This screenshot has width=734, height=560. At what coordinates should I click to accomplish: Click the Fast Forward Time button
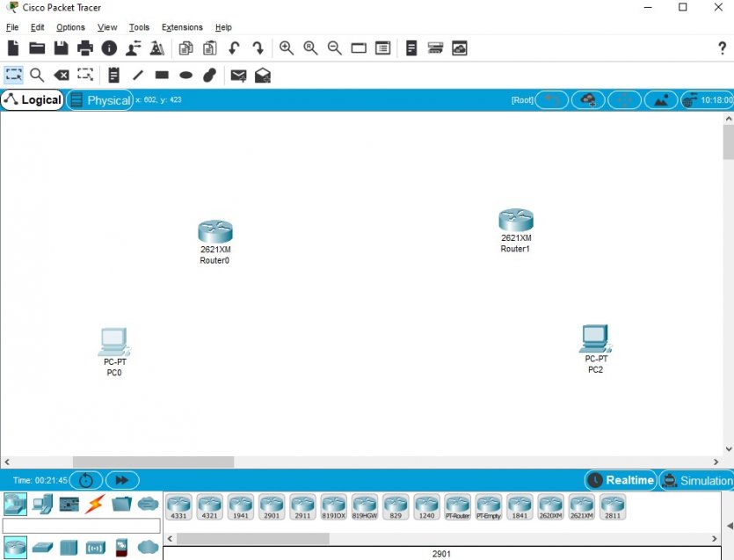122,480
